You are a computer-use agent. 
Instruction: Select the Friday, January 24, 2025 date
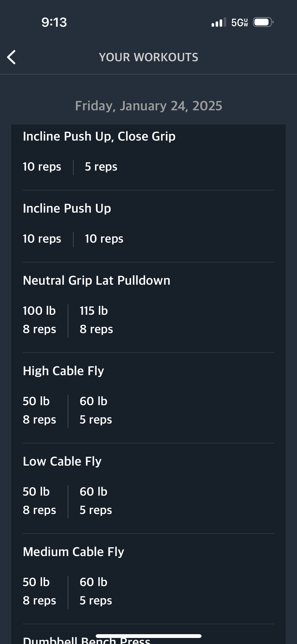pos(149,106)
